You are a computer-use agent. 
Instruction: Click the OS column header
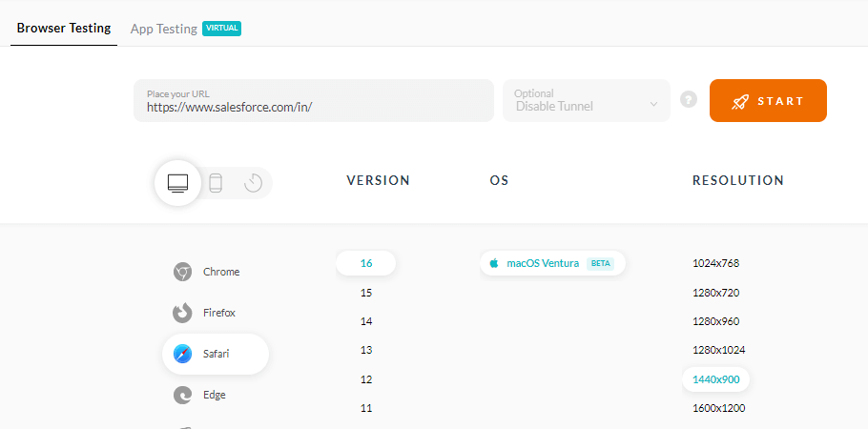click(499, 180)
